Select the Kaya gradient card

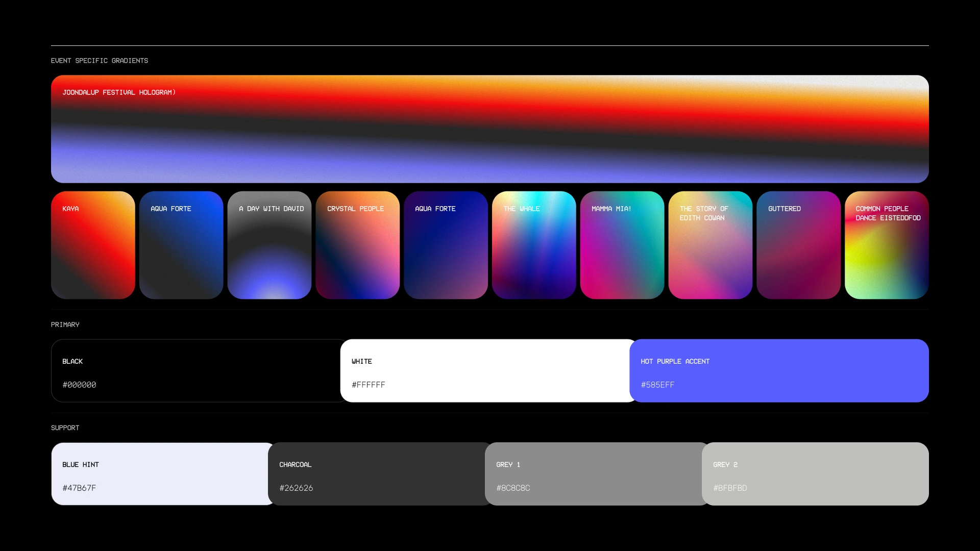pyautogui.click(x=93, y=245)
